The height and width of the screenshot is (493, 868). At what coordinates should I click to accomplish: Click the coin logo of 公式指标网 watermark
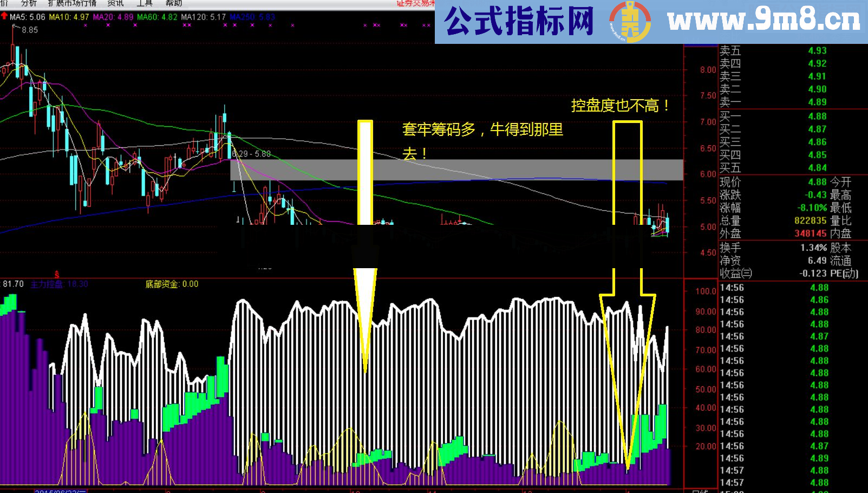(630, 22)
